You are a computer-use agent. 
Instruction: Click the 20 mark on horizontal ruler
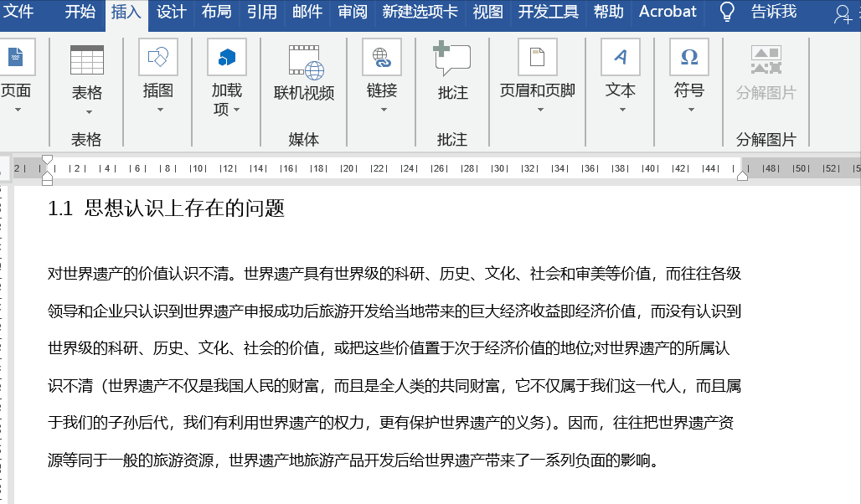click(x=348, y=168)
